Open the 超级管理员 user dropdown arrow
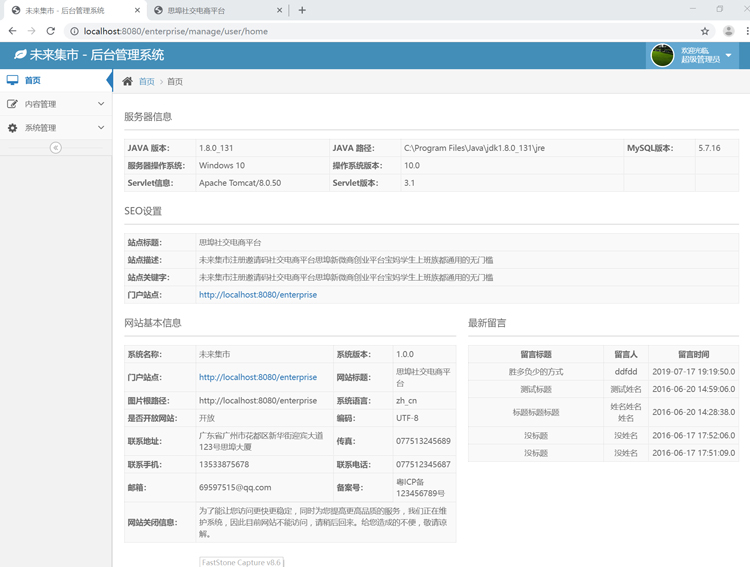 (x=729, y=55)
